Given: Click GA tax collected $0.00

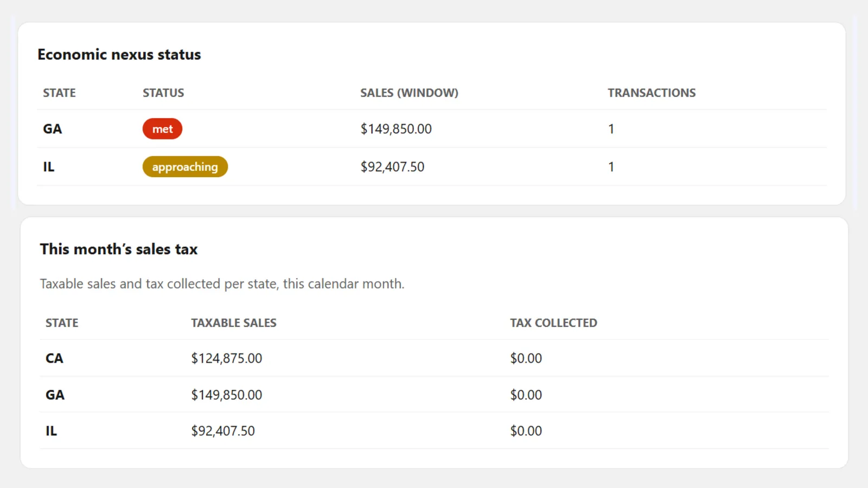Looking at the screenshot, I should click(526, 395).
